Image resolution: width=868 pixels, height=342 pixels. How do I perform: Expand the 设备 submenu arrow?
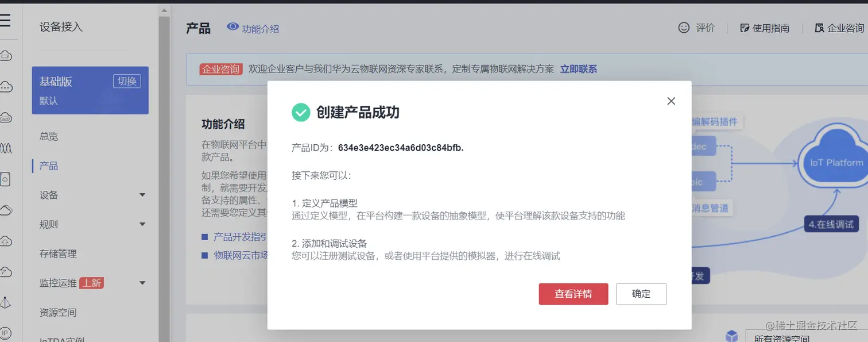click(142, 195)
